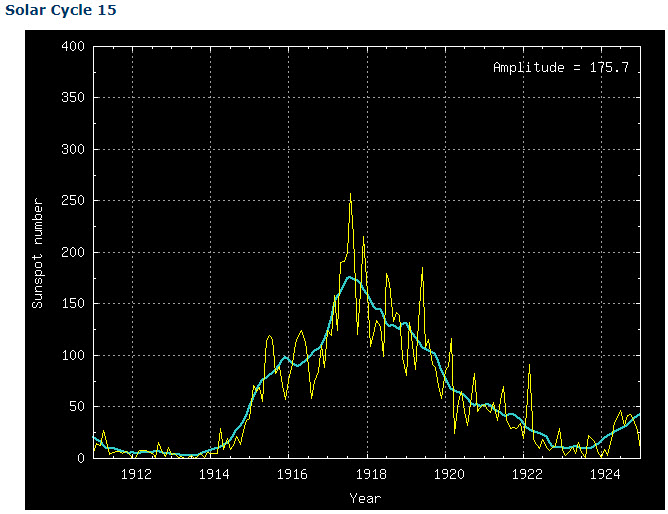This screenshot has height=514, width=668.
Task: Click the 1914 x-axis label
Action: (x=214, y=474)
